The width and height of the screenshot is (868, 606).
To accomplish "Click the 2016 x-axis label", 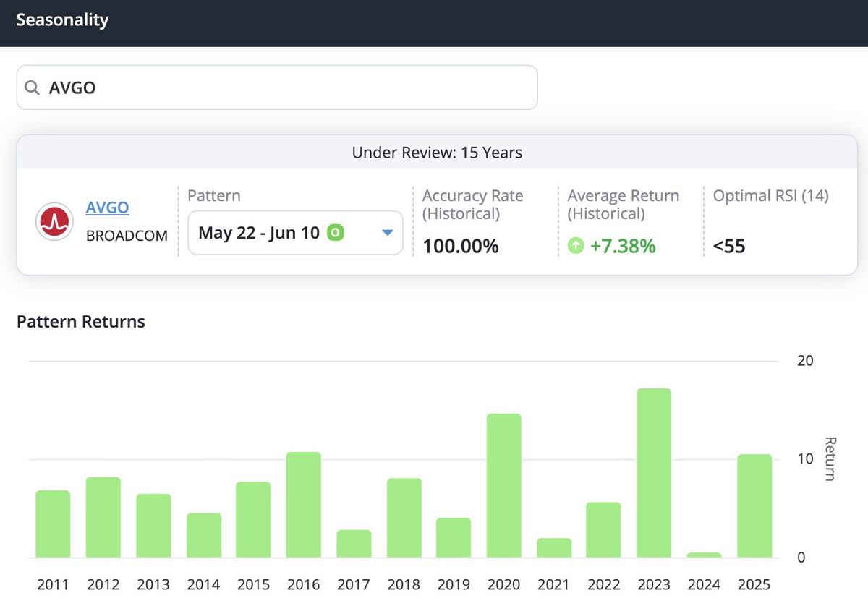I will [304, 584].
